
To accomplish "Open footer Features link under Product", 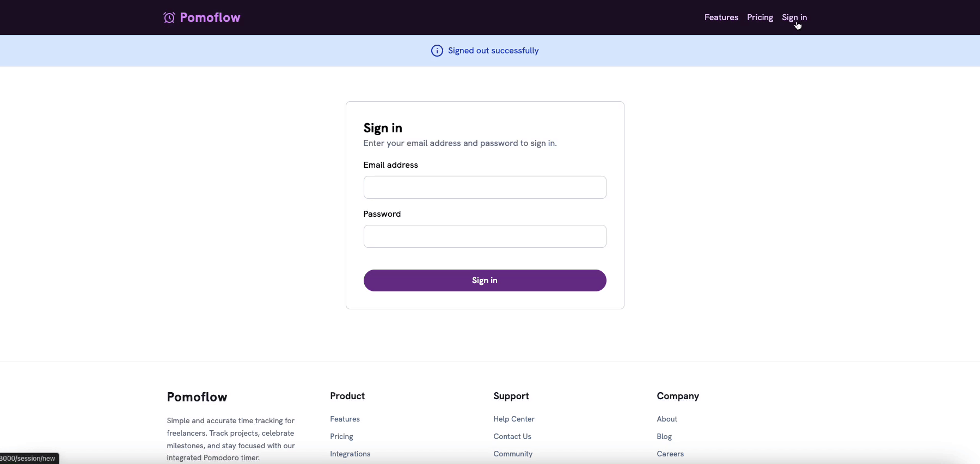I will click(x=345, y=419).
